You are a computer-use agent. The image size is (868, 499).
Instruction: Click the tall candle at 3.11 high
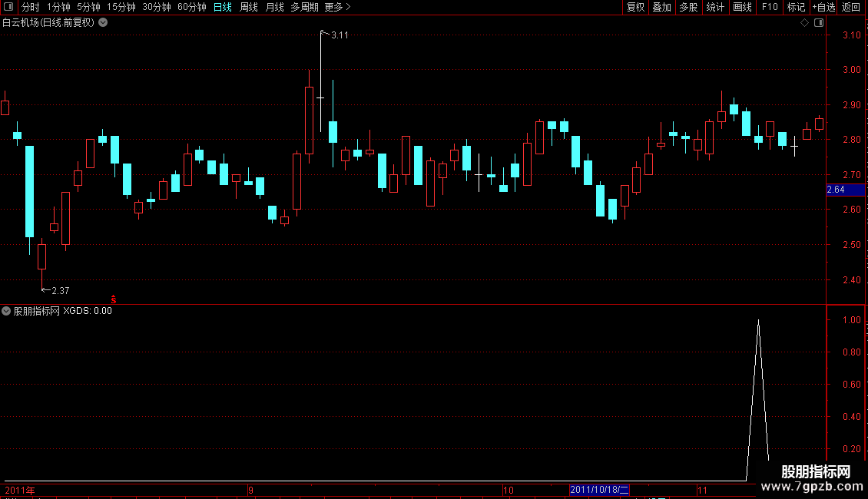320,82
